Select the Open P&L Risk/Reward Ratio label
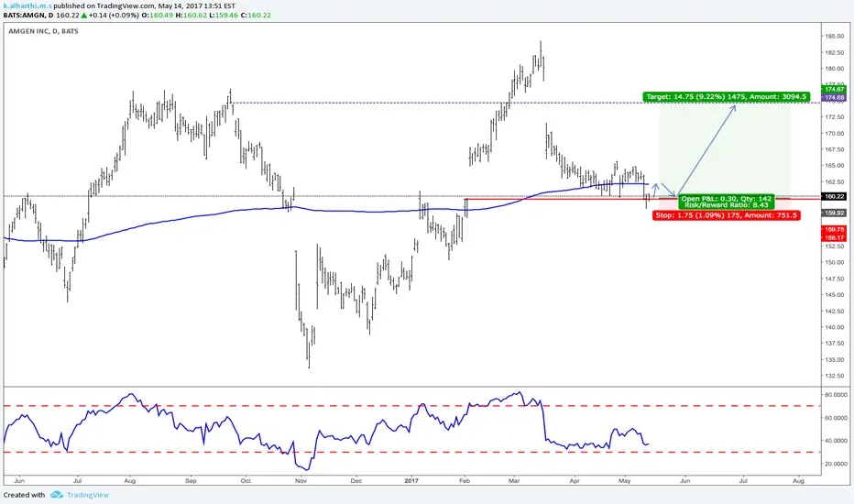The image size is (854, 504). pos(727,202)
